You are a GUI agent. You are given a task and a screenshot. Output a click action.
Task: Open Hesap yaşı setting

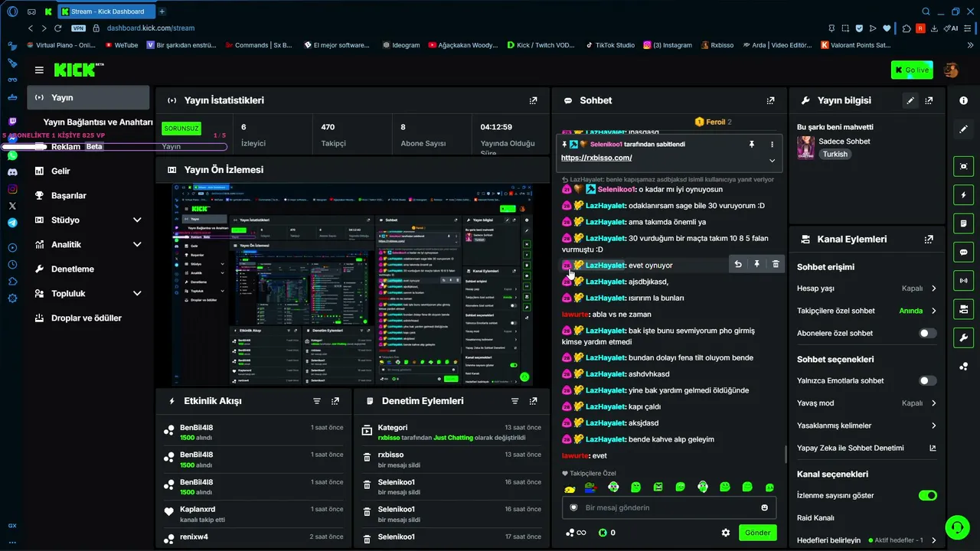pyautogui.click(x=867, y=289)
